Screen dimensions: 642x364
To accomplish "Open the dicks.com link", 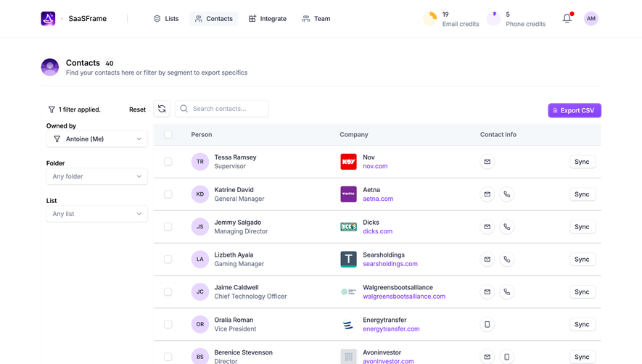I will click(x=377, y=231).
